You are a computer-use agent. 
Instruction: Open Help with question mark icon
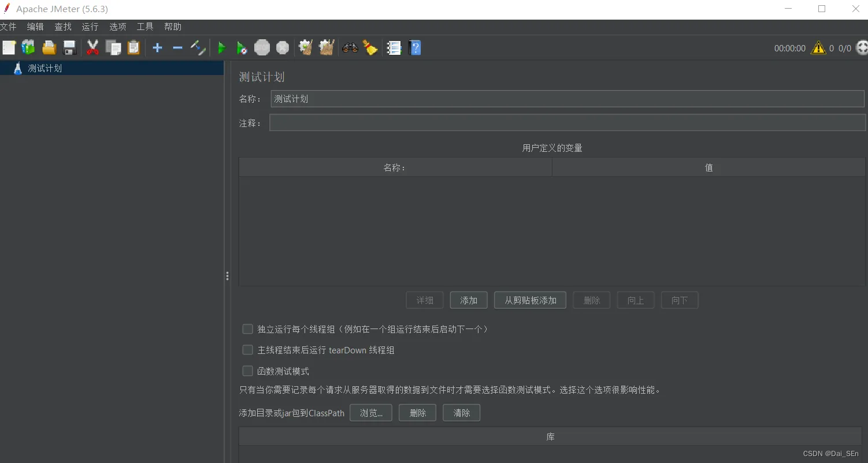[x=415, y=48]
